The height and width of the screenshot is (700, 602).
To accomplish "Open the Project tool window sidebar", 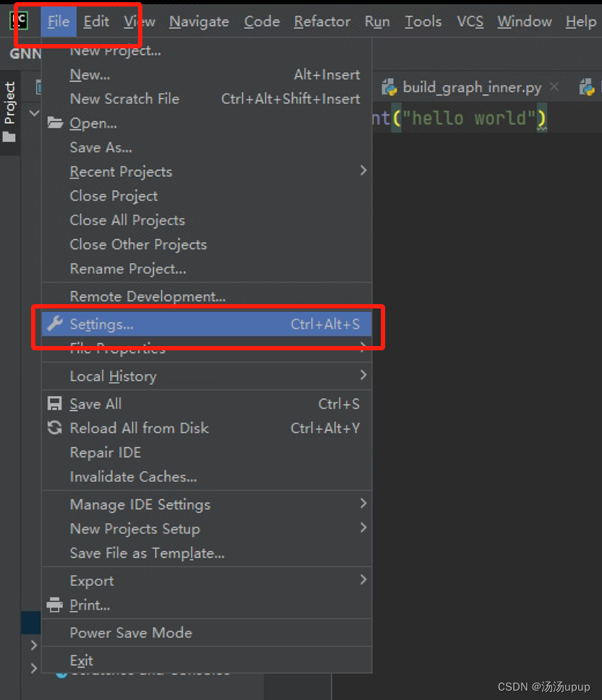I will (x=9, y=111).
